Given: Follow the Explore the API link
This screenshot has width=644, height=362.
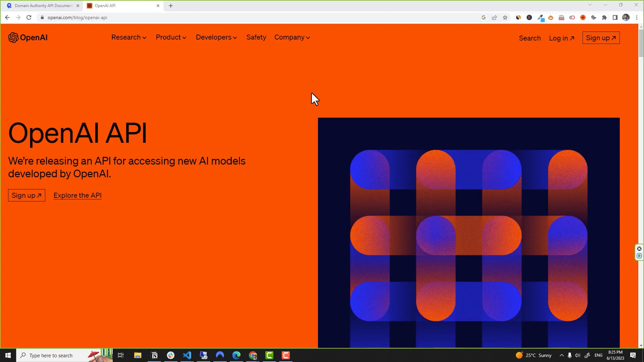Looking at the screenshot, I should click(x=77, y=195).
